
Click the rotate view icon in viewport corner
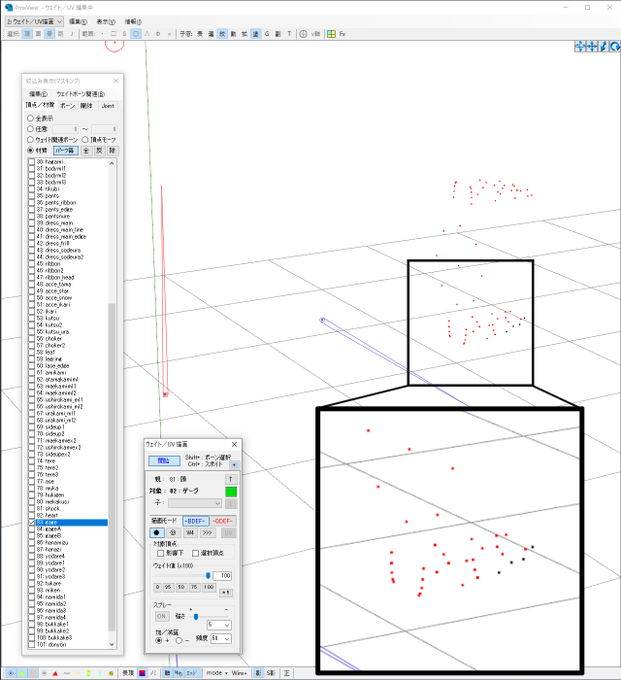(614, 46)
